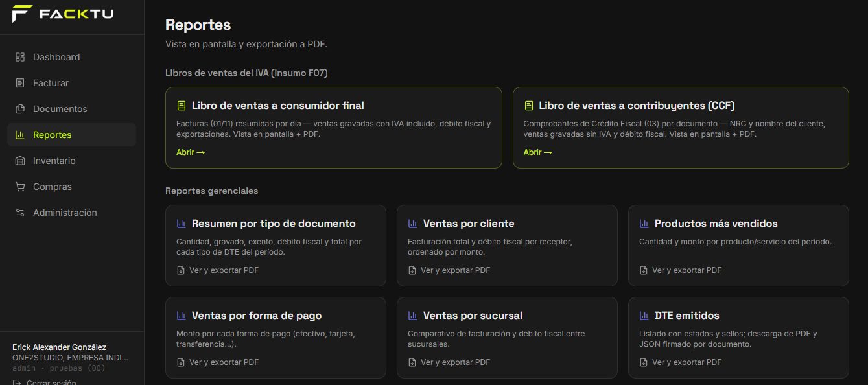Click the book icon for contribuyentes (CCF)
Image resolution: width=868 pixels, height=385 pixels.
(529, 106)
